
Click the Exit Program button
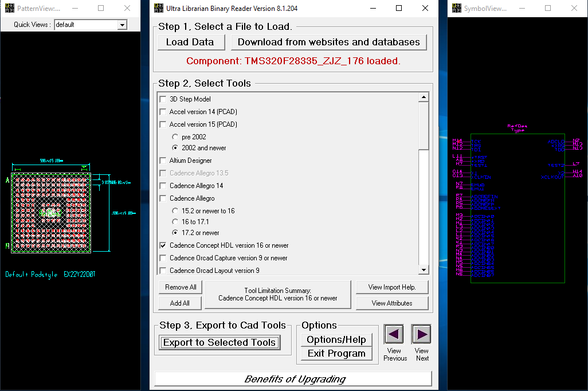(336, 354)
